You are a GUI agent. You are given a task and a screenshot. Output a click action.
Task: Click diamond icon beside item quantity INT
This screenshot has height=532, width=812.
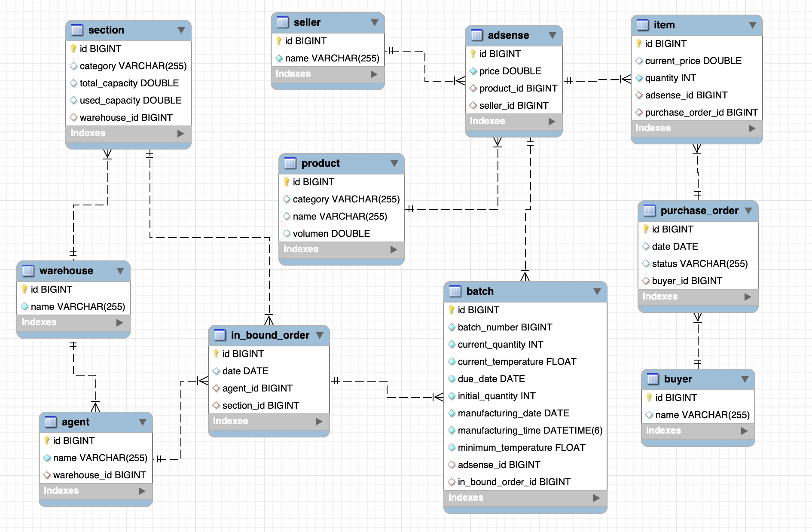tap(639, 78)
